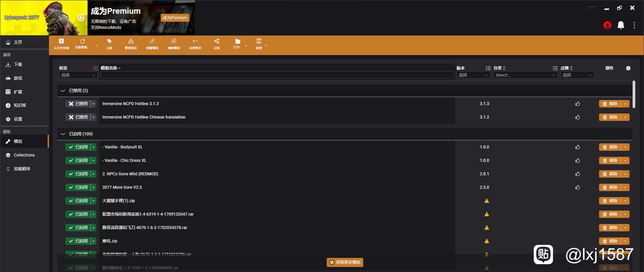Click warning icon for 摩托.zip
Viewport: 644px width, 272px height.
487,241
